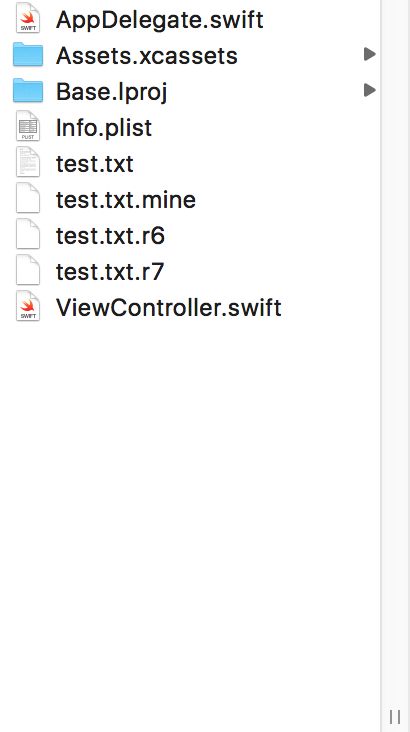Select the AppDelegate.swift file name
410x732 pixels.
160,20
